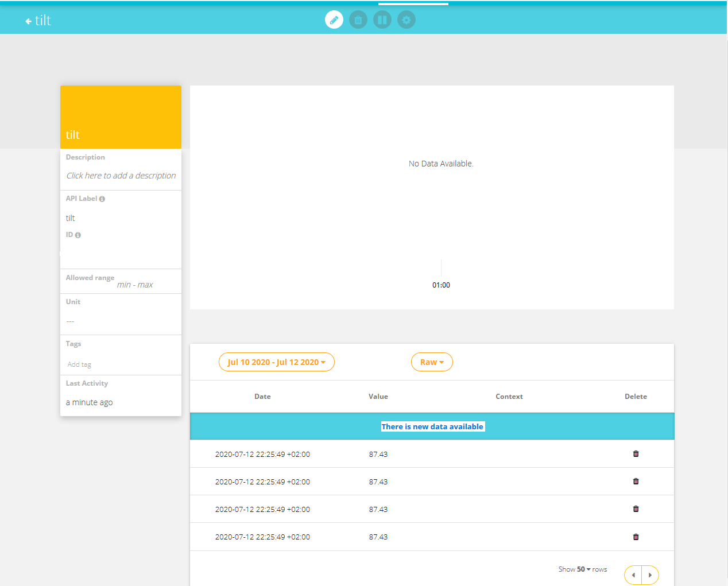This screenshot has width=728, height=586.
Task: Delete the second data row via trash icon
Action: 636,482
